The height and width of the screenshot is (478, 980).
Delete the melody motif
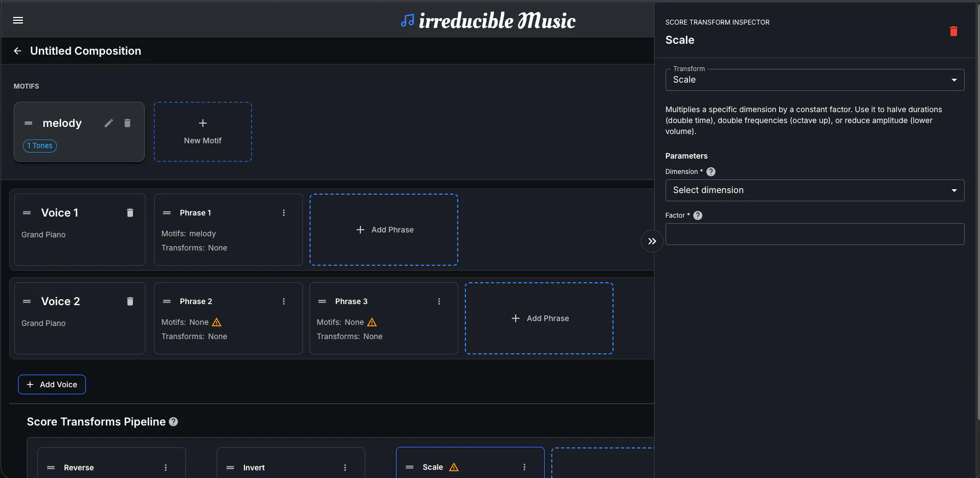click(127, 123)
